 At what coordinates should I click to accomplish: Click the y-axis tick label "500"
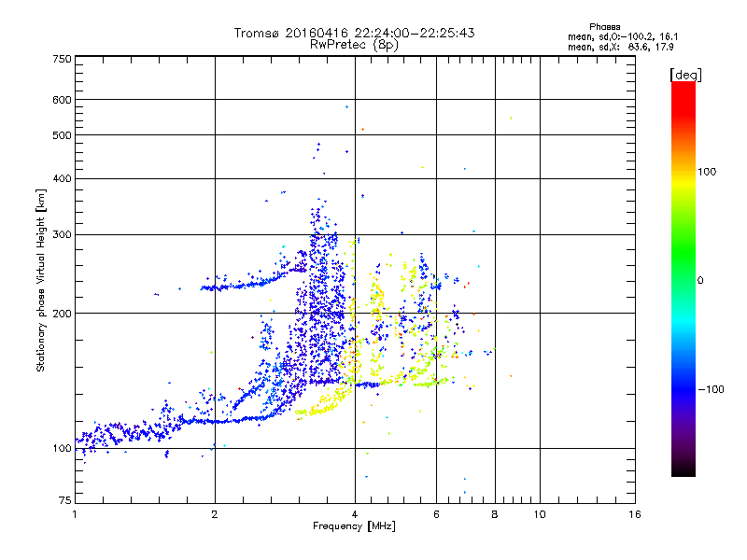coord(62,135)
